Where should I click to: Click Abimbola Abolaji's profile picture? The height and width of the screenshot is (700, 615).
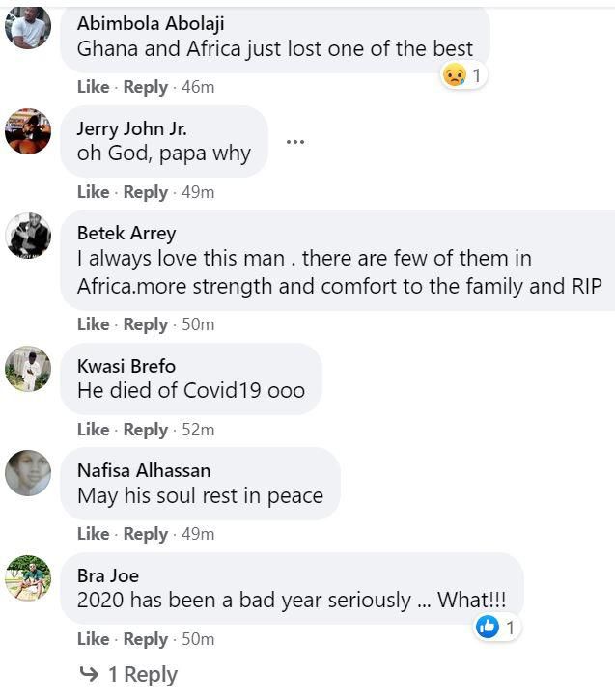pyautogui.click(x=28, y=27)
